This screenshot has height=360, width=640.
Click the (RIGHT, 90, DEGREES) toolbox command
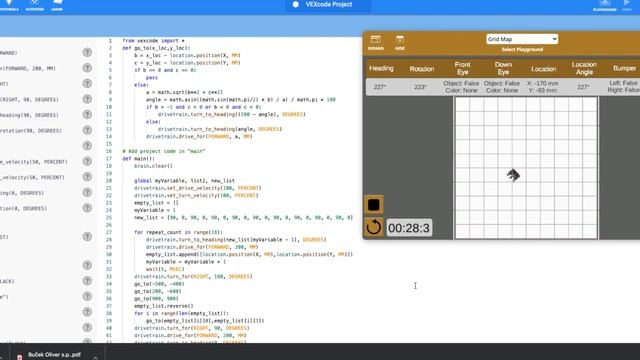29,100
